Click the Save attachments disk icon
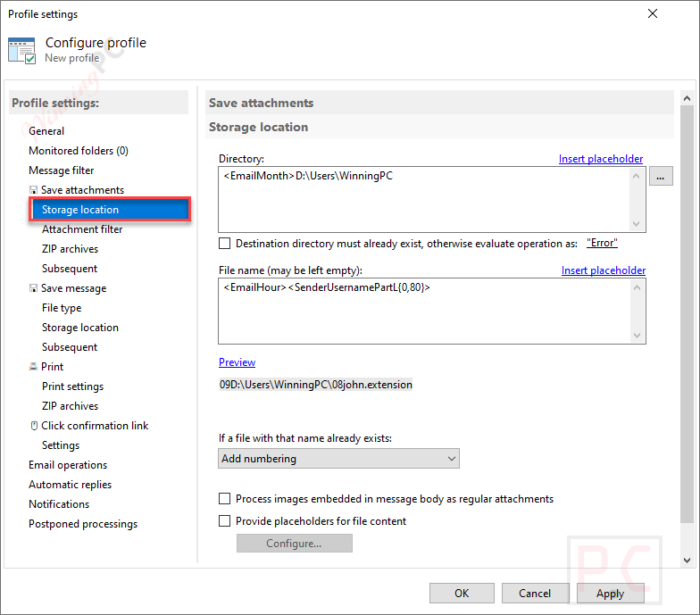 tap(33, 190)
